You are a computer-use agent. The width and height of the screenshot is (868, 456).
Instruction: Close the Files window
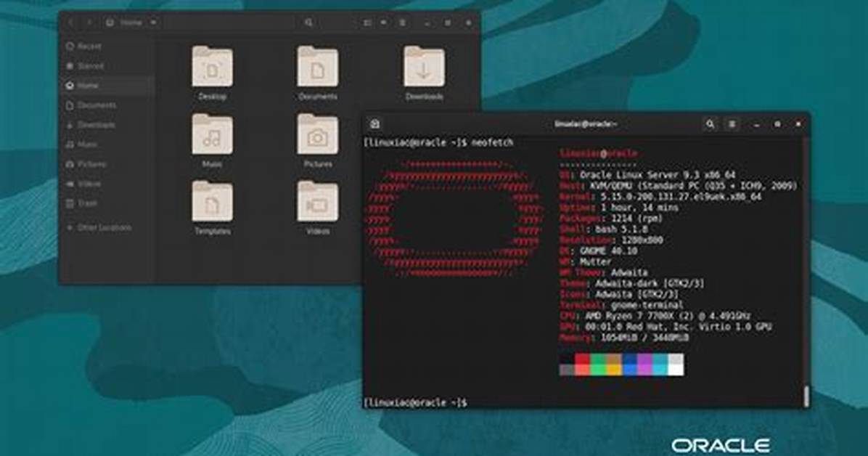tap(468, 23)
